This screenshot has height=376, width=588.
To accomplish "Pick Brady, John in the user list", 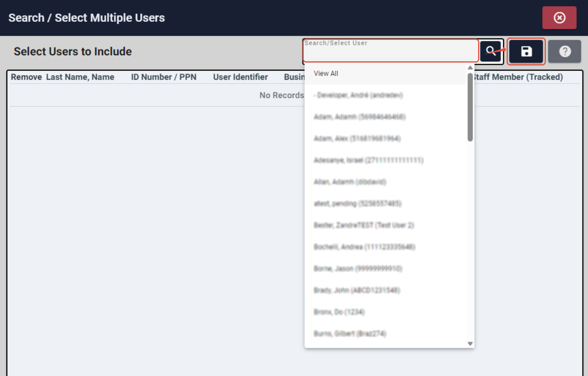I will [x=357, y=290].
